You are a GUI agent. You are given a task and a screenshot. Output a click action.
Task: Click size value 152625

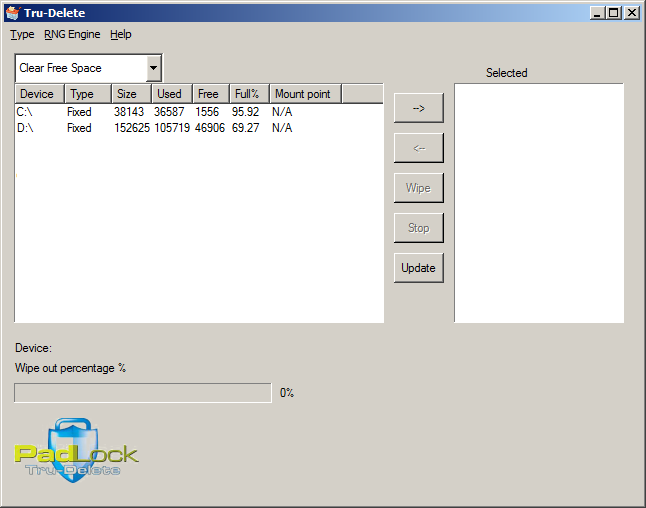coord(132,128)
